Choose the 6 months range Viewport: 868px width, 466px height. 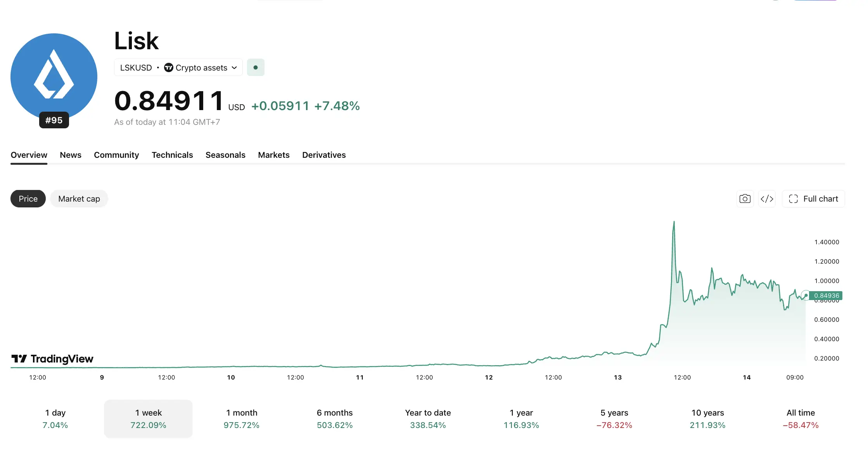[x=335, y=419]
